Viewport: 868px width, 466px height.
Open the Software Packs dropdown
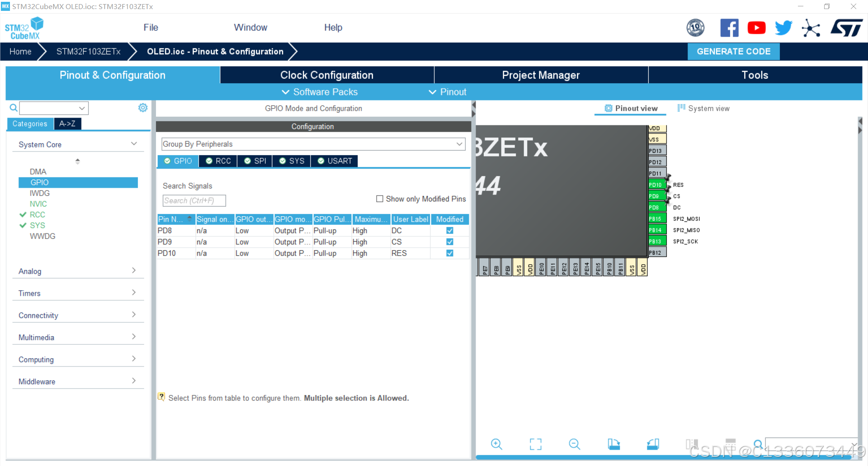(x=320, y=92)
